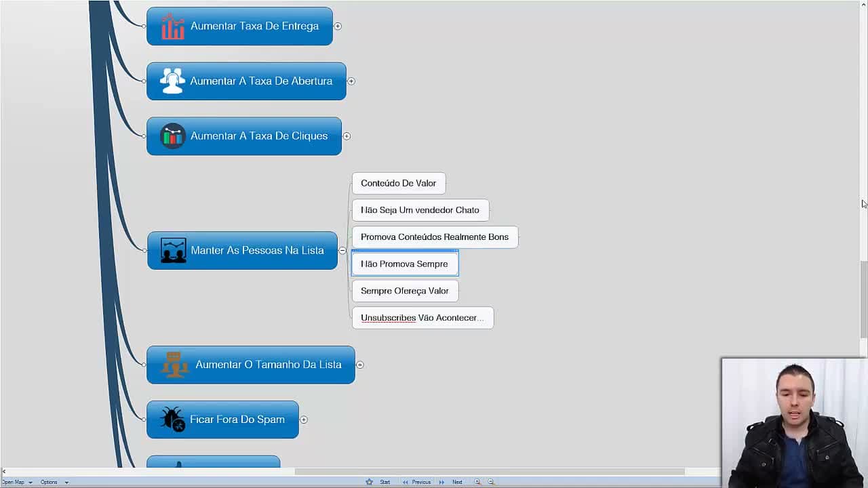Select the Manter As Pessoas Na Lista topic

click(x=242, y=251)
